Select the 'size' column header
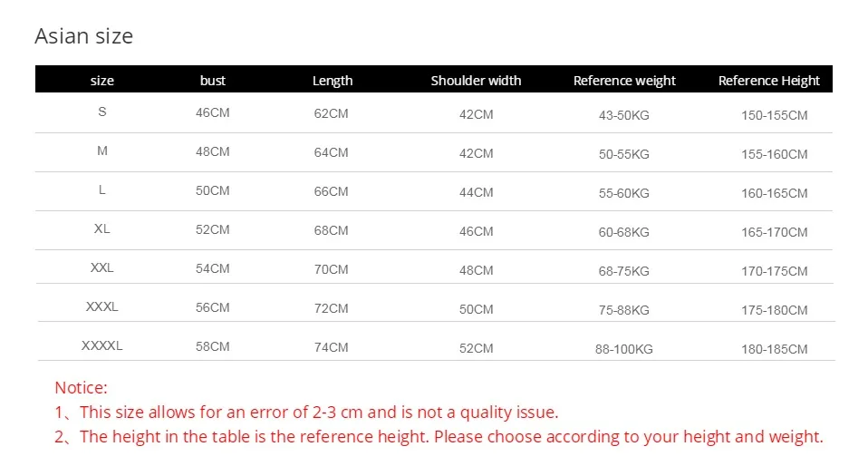This screenshot has height=466, width=868. pos(101,81)
